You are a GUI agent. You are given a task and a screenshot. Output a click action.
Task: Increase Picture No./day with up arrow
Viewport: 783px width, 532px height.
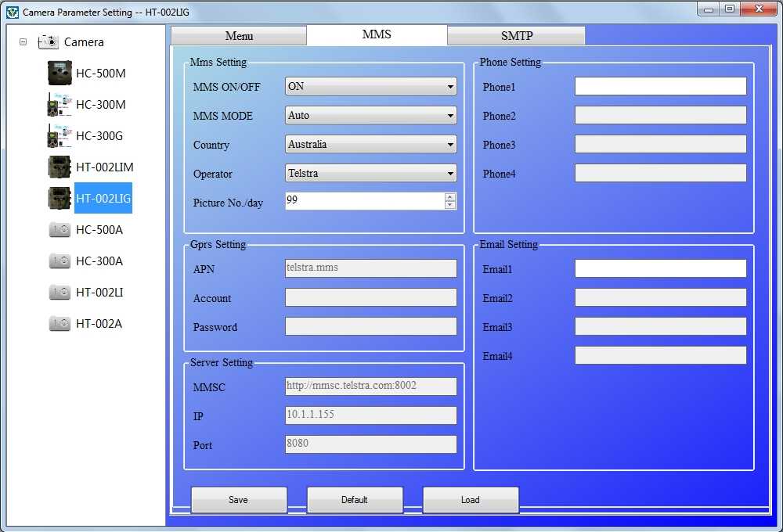coord(450,197)
